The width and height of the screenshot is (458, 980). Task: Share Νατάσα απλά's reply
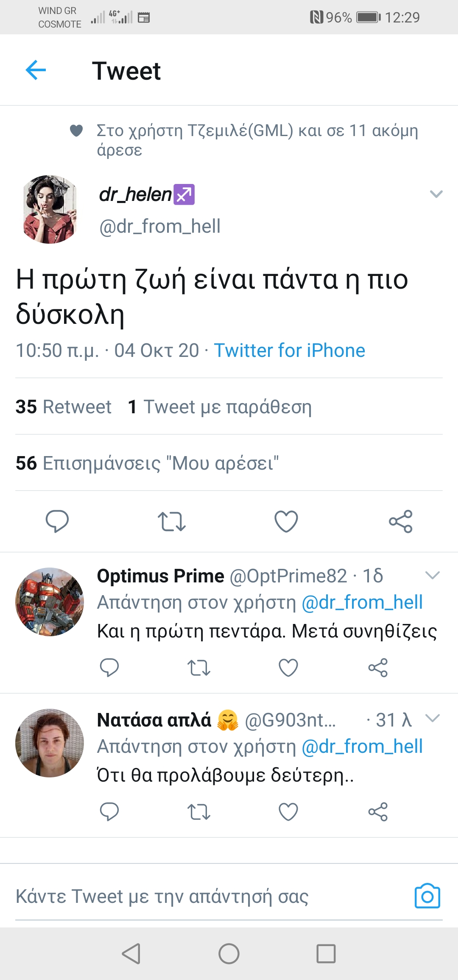377,812
